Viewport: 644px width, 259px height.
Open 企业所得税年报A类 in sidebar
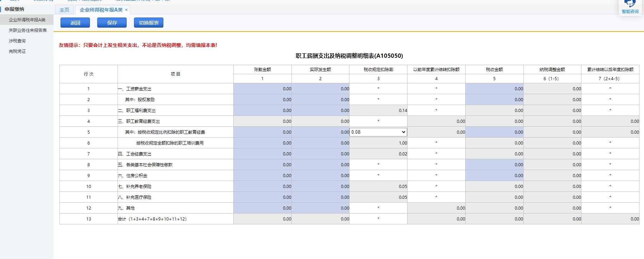point(27,20)
